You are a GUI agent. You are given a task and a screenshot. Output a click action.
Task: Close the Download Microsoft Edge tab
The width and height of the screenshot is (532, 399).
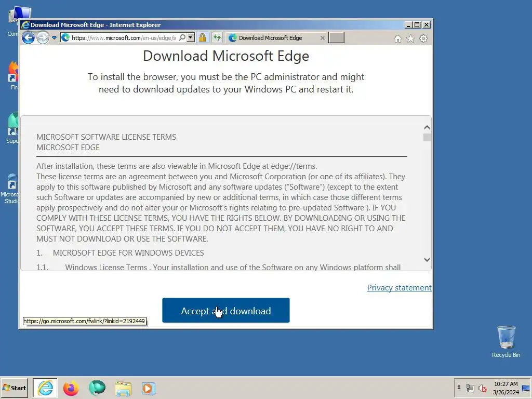coord(323,38)
